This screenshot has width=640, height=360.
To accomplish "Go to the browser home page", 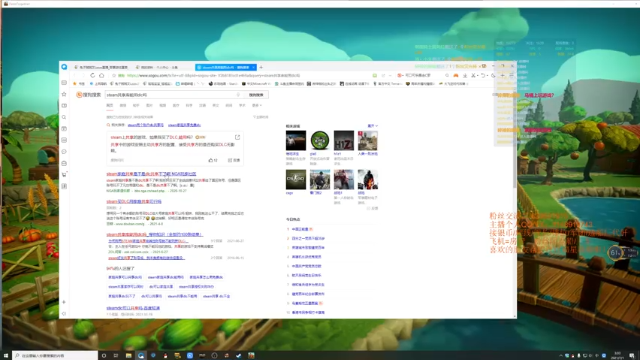I will pos(102,76).
